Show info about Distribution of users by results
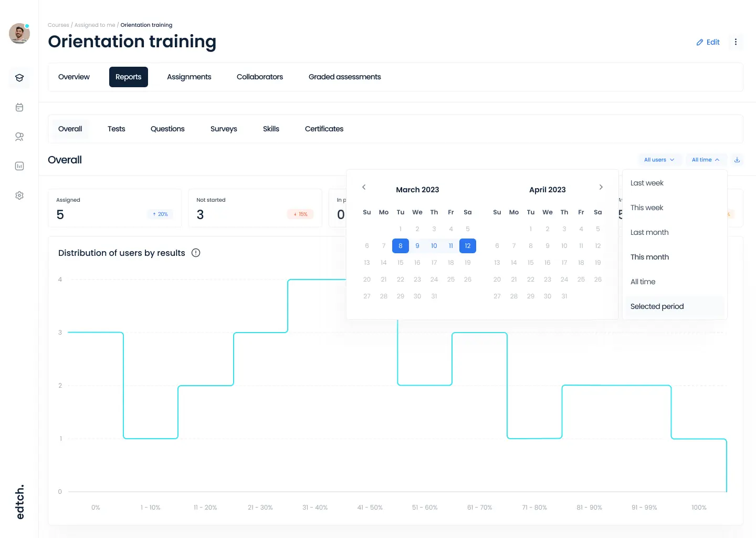This screenshot has height=538, width=756. point(196,253)
